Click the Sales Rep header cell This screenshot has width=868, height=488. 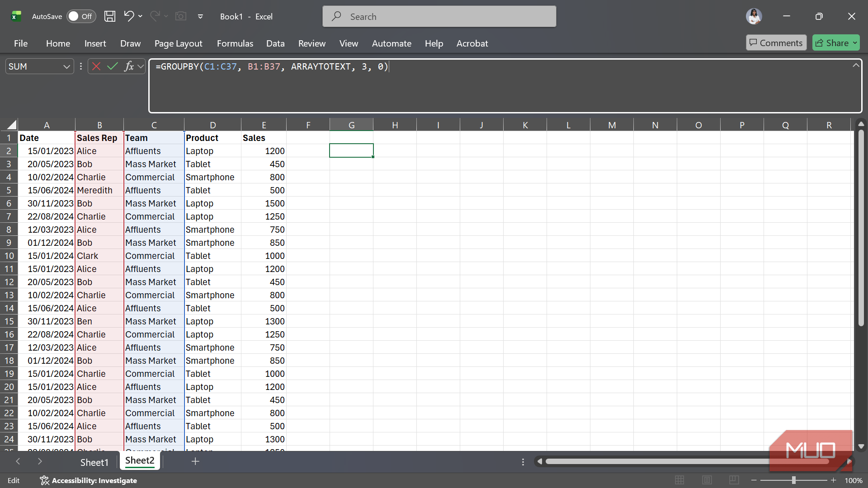[x=99, y=138]
